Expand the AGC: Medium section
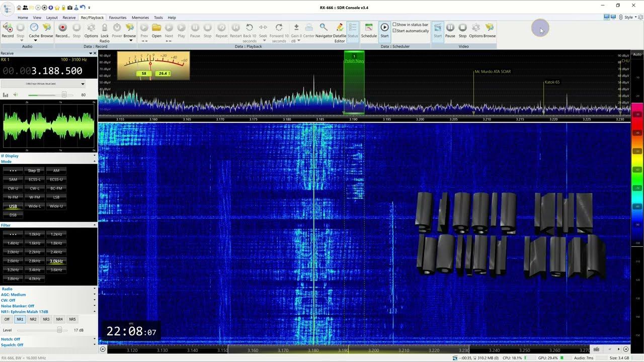 pos(48,295)
